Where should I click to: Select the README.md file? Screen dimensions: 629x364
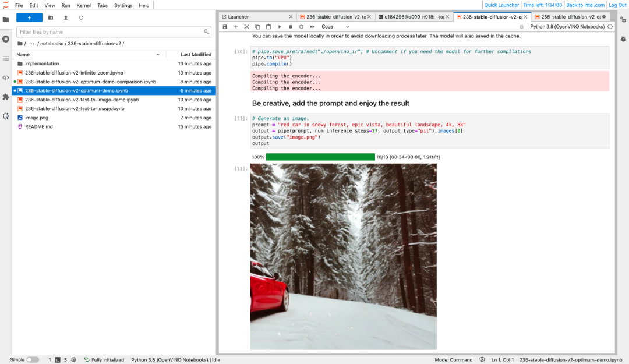(114, 126)
